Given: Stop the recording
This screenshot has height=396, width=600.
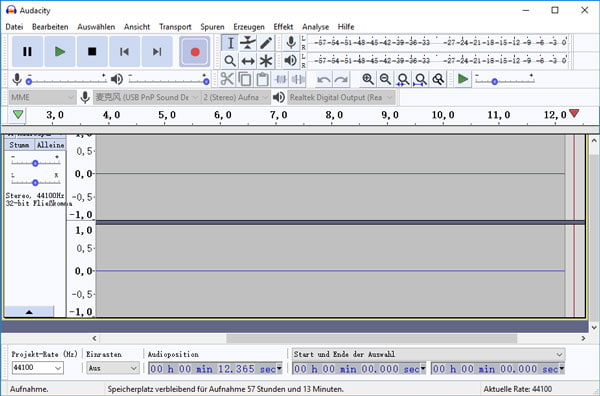Looking at the screenshot, I should (92, 52).
